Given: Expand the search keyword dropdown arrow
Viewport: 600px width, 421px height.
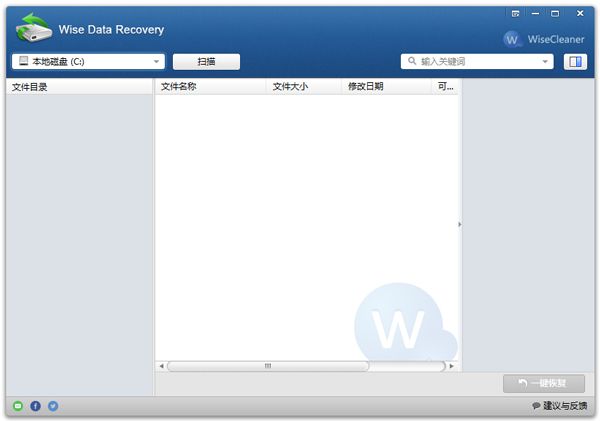Looking at the screenshot, I should 545,62.
